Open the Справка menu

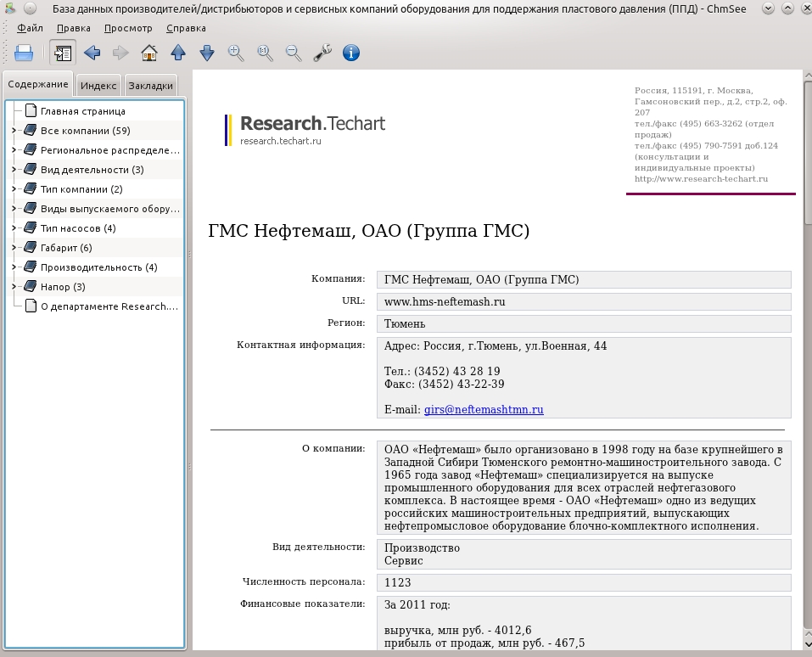186,28
